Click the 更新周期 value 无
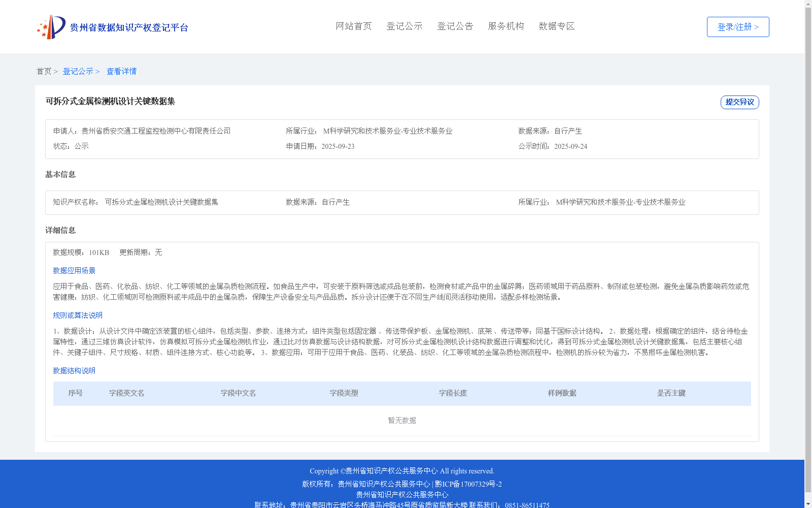 point(158,252)
